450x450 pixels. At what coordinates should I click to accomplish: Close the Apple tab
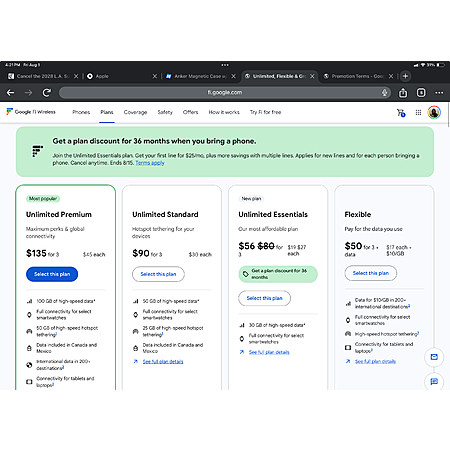[155, 76]
